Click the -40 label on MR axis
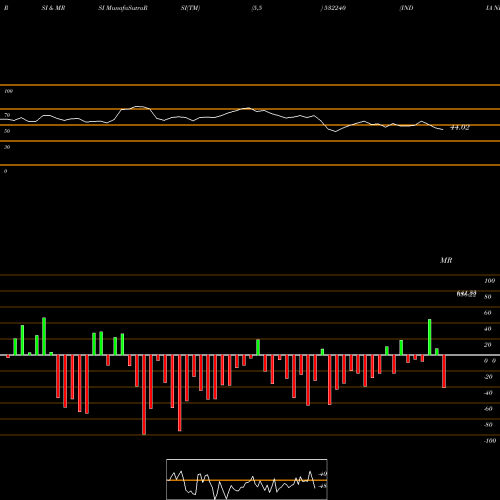Image resolution: width=500 pixels, height=500 pixels. point(488,393)
